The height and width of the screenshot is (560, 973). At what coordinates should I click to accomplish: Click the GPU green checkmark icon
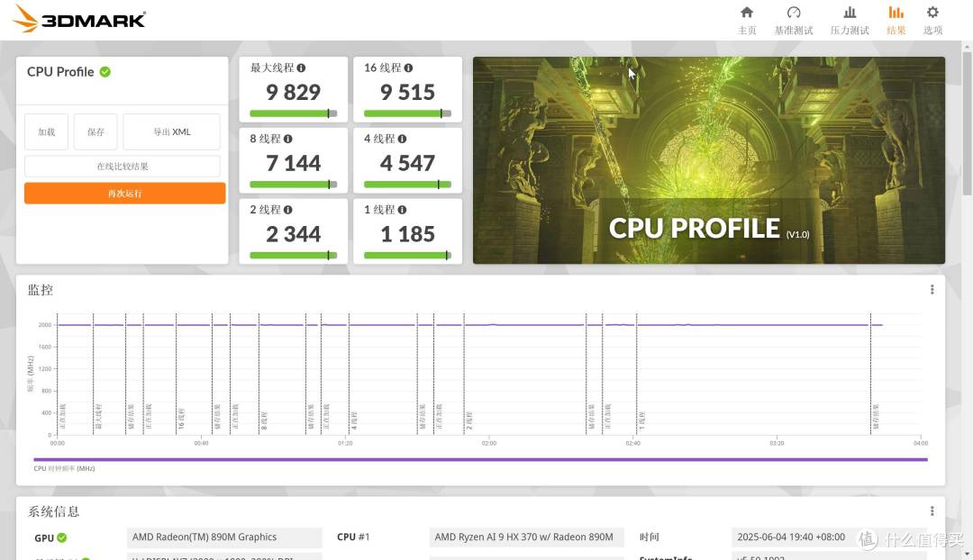62,537
